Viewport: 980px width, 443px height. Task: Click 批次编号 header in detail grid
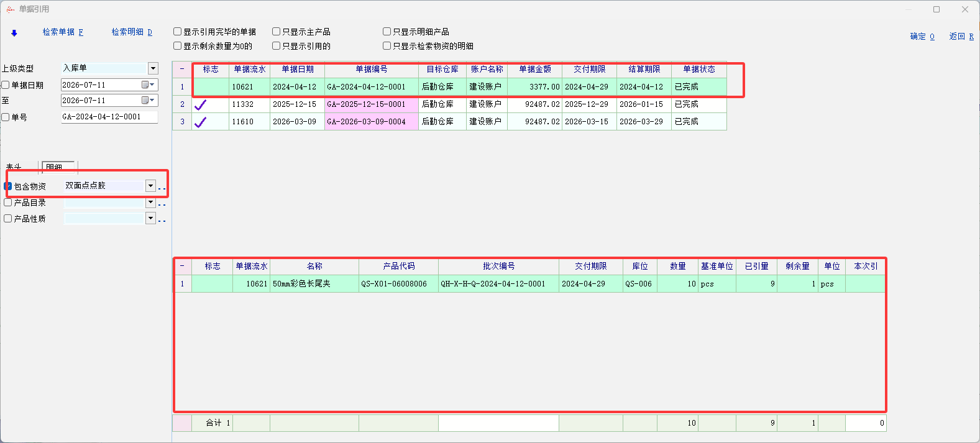click(x=499, y=266)
